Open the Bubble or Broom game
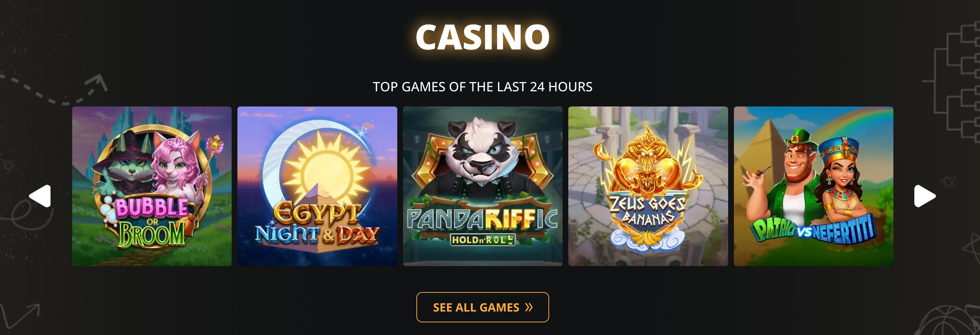This screenshot has height=335, width=980. (x=152, y=186)
